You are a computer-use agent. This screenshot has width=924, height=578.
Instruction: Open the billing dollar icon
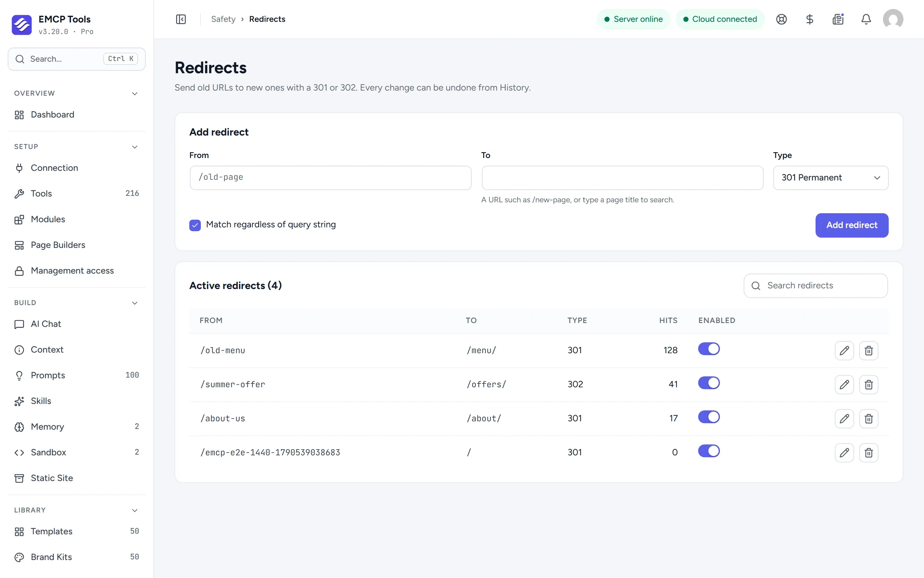(x=809, y=19)
